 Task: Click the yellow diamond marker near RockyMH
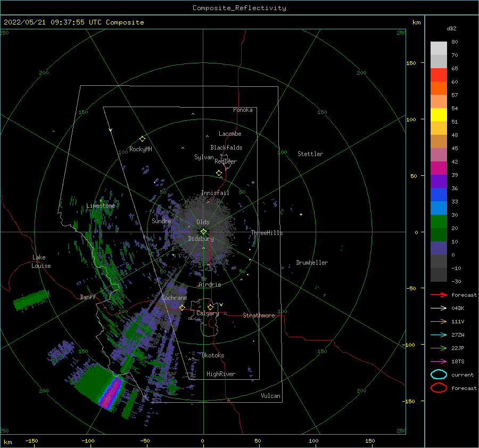pyautogui.click(x=142, y=139)
